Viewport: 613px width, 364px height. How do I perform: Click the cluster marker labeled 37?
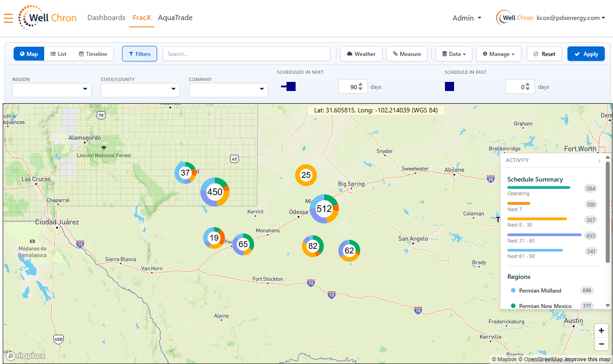tap(185, 173)
